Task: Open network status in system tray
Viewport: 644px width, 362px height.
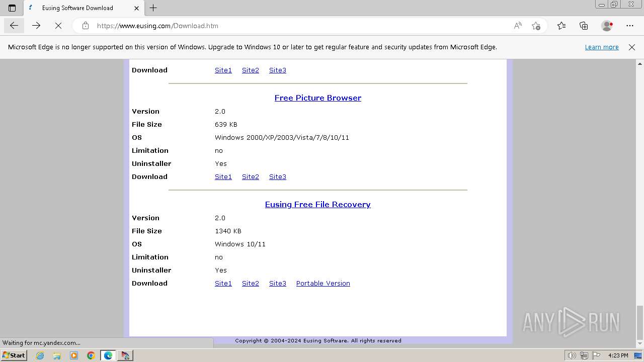Action: (585, 355)
